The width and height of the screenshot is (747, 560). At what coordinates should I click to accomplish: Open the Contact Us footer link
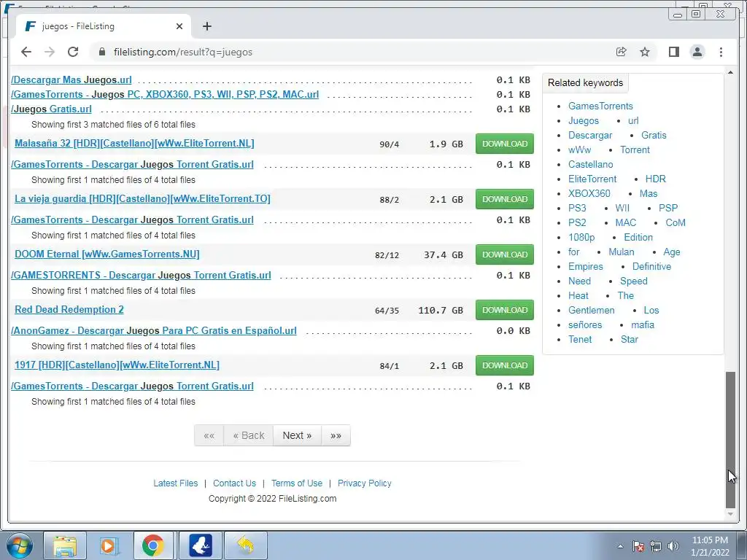tap(234, 483)
